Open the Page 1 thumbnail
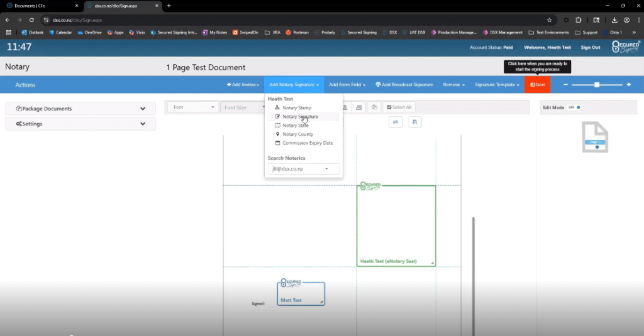Screen dimensions: 644x336 [594, 138]
